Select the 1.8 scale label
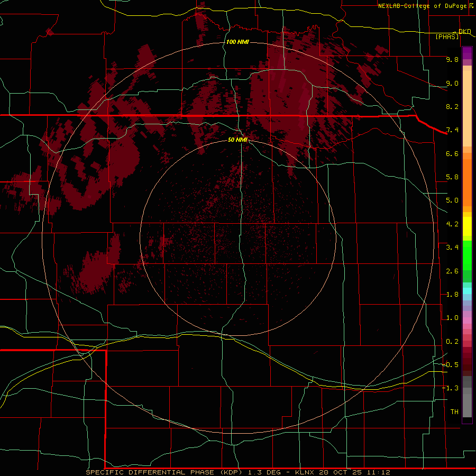Screen dimensions: 476x476 coord(452,295)
